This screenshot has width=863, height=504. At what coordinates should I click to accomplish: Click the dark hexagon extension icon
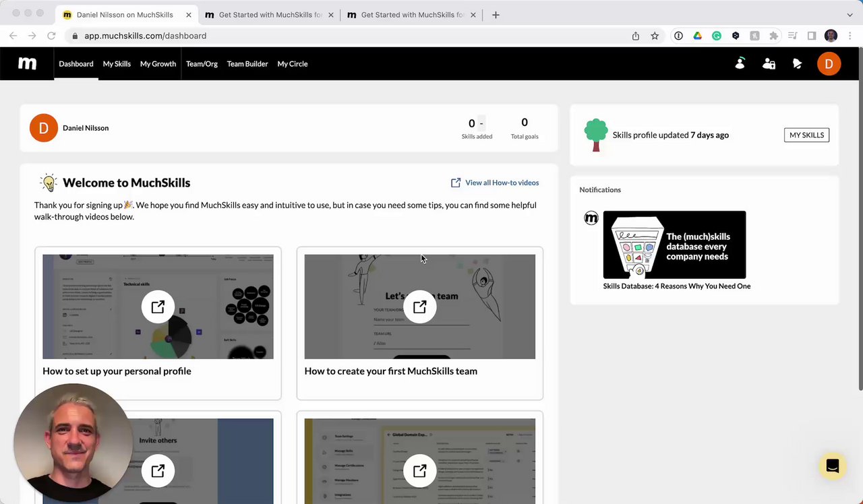736,36
